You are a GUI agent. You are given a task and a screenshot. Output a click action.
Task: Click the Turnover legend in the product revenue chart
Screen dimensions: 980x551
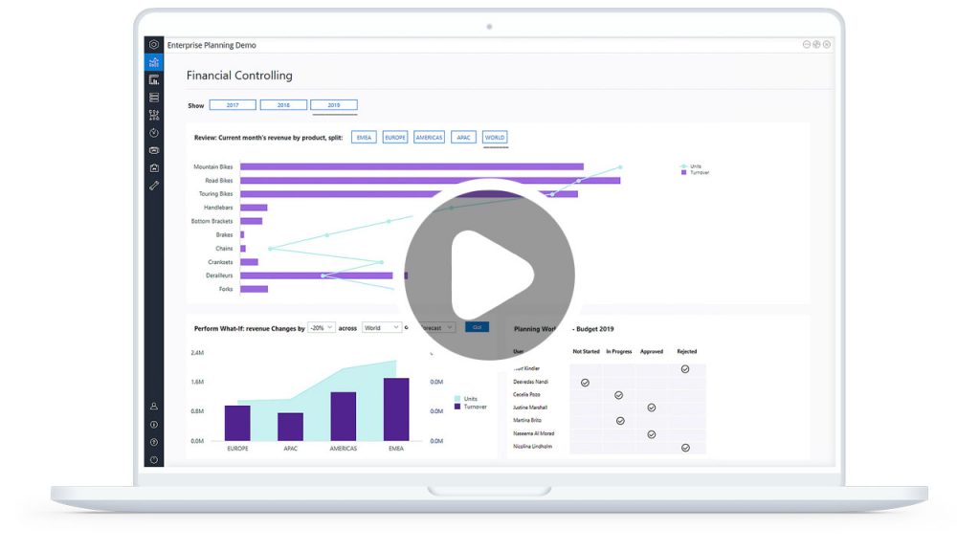[695, 172]
